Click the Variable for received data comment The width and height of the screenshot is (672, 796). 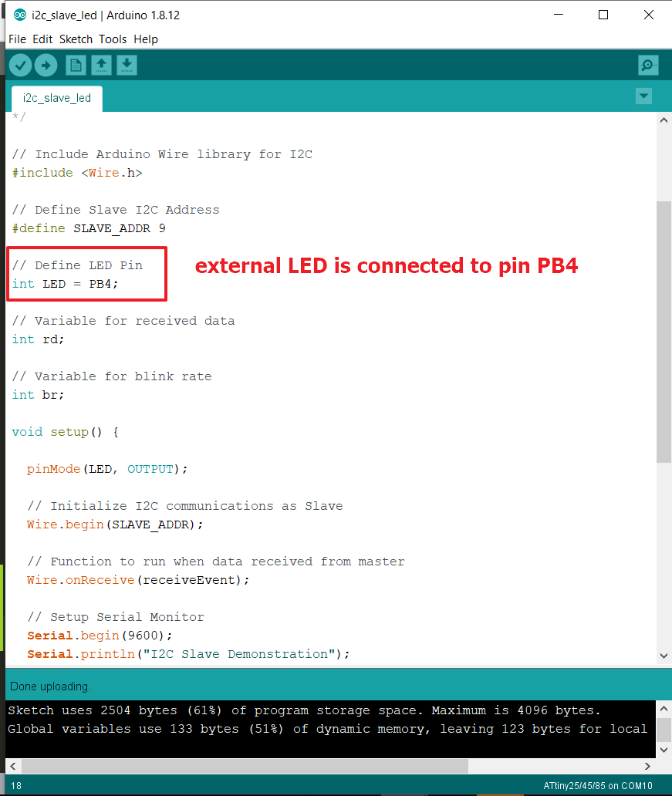pos(123,321)
